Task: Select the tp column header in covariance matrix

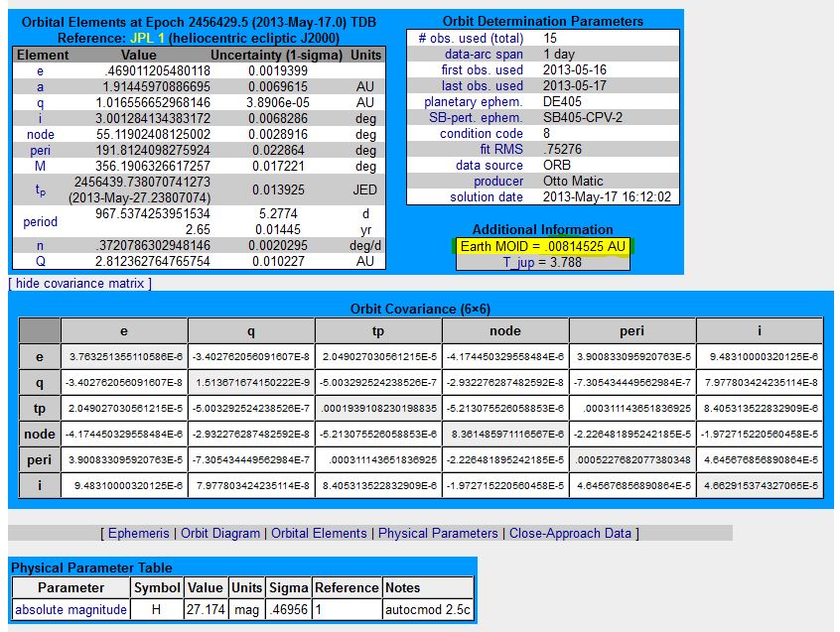Action: point(378,331)
